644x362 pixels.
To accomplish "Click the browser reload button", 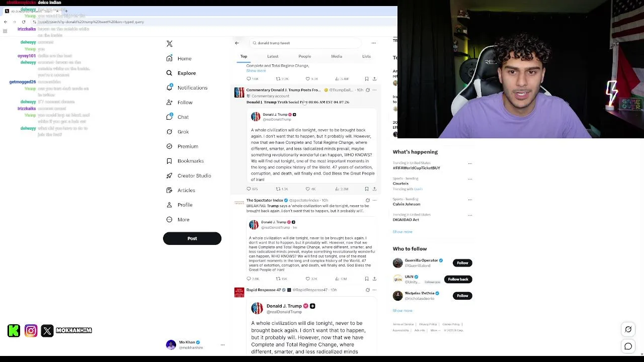I will click(23, 22).
